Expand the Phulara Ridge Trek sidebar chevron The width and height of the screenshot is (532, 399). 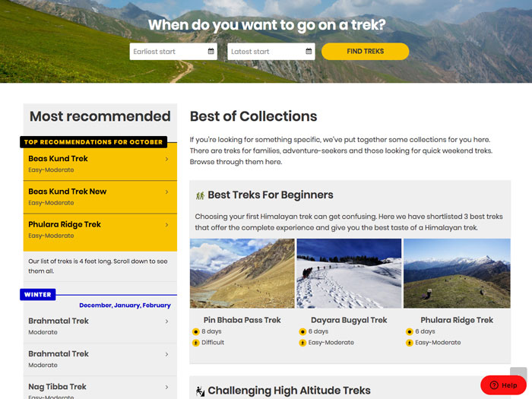tap(166, 224)
